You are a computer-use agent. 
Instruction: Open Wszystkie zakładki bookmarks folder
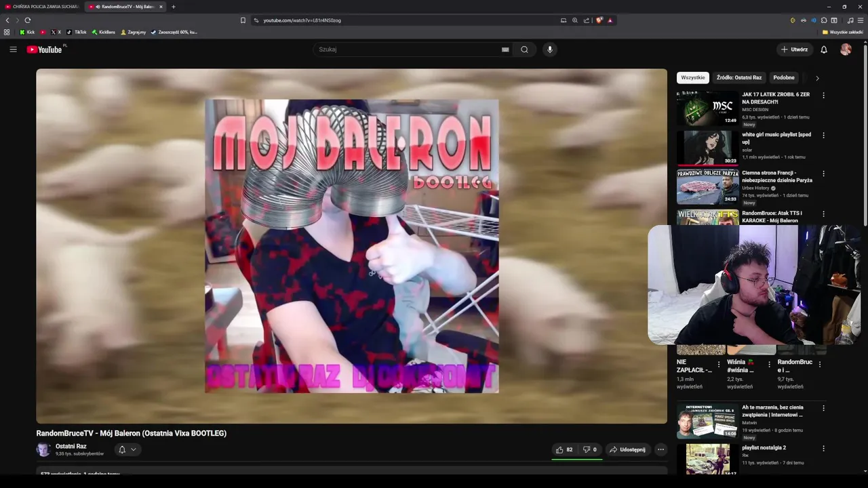843,32
